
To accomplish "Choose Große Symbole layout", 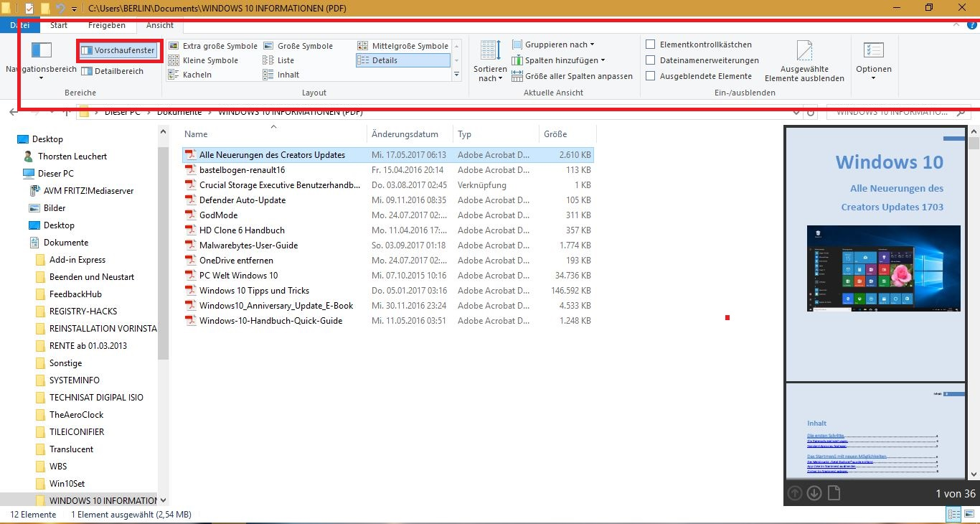I will pos(298,46).
